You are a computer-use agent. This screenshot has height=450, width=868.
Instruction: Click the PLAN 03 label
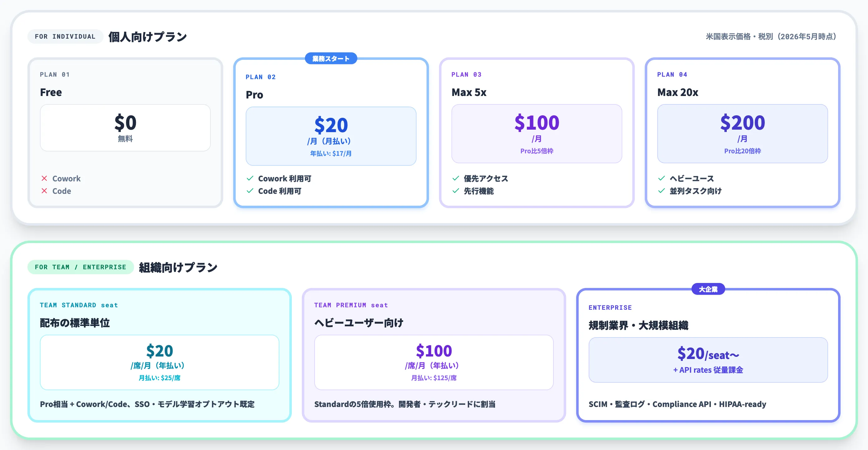click(x=466, y=74)
